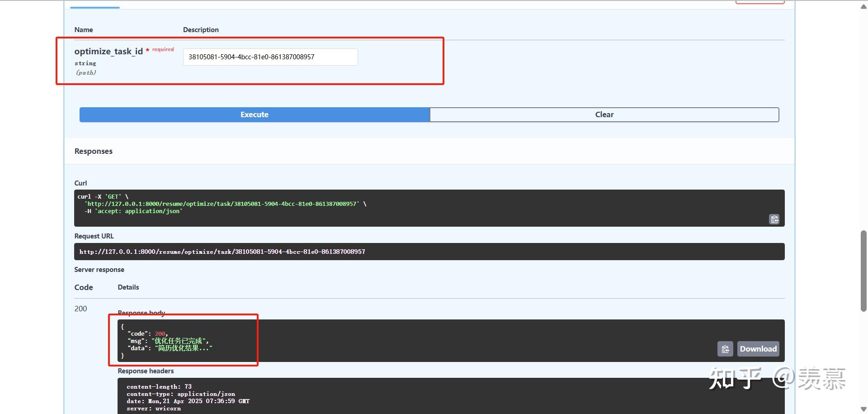This screenshot has height=414, width=868.
Task: Click the active endpoint tab indicator
Action: point(94,7)
